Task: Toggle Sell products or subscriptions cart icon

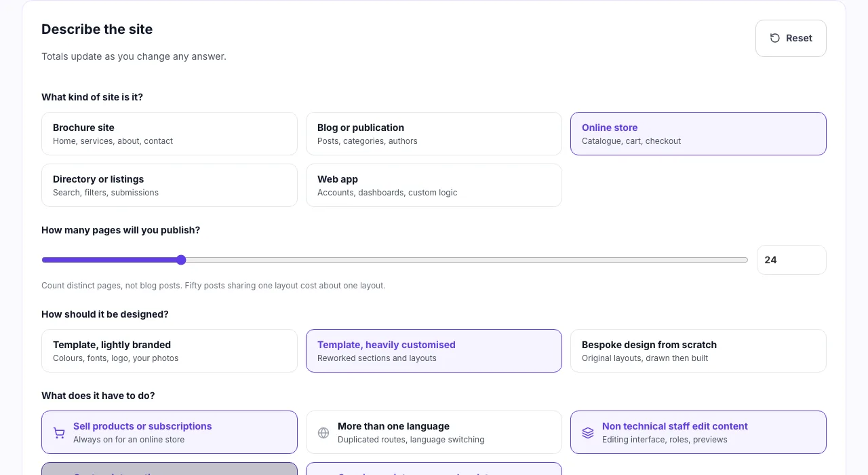Action: tap(59, 433)
